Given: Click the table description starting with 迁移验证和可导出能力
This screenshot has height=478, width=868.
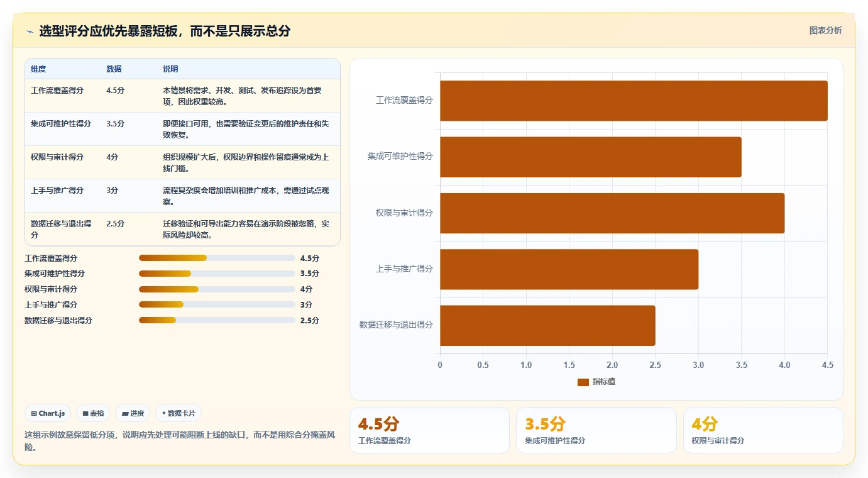Looking at the screenshot, I should tap(246, 230).
